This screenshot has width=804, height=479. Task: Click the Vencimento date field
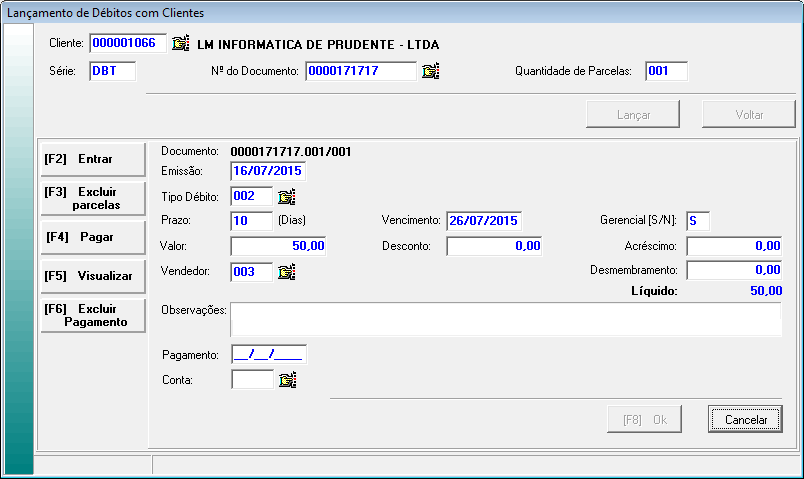coord(484,220)
